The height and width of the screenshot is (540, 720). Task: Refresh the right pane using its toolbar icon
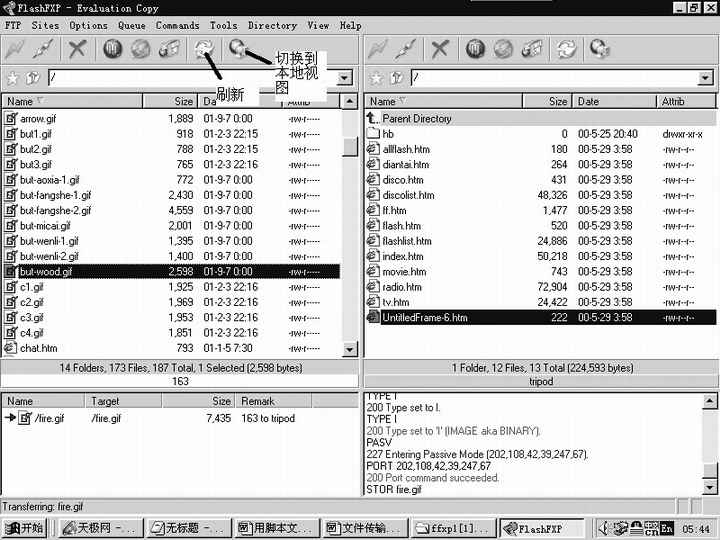[x=567, y=48]
